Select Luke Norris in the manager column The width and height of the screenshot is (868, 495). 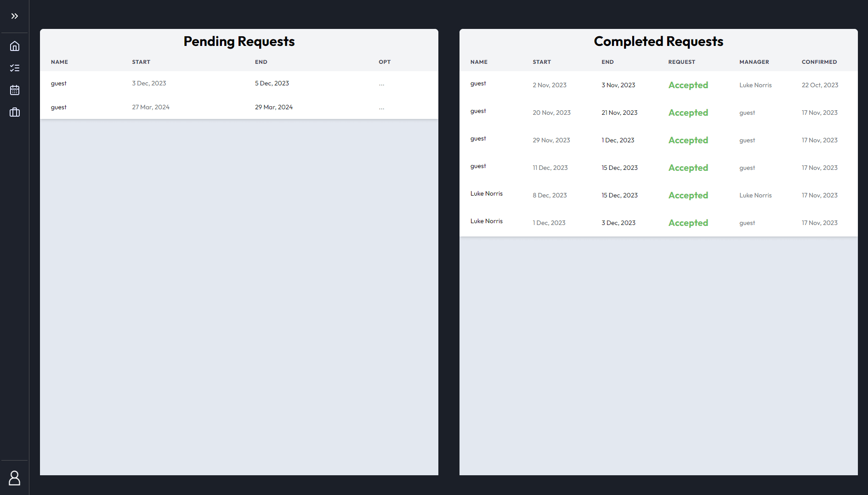point(755,85)
